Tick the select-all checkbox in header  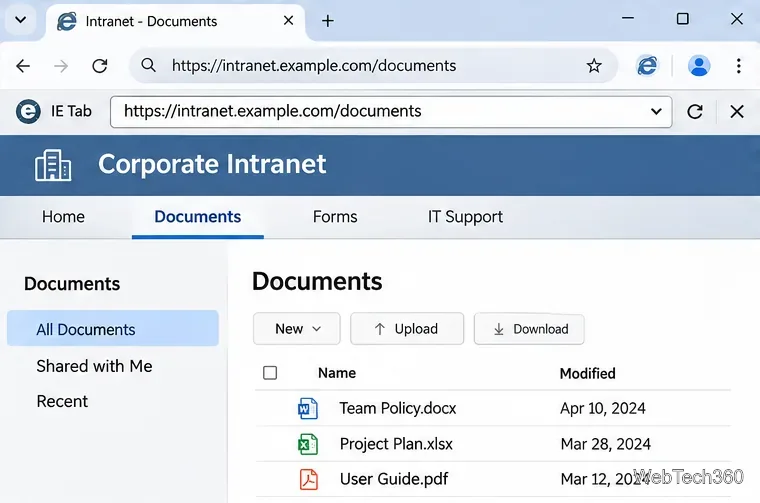(x=270, y=373)
